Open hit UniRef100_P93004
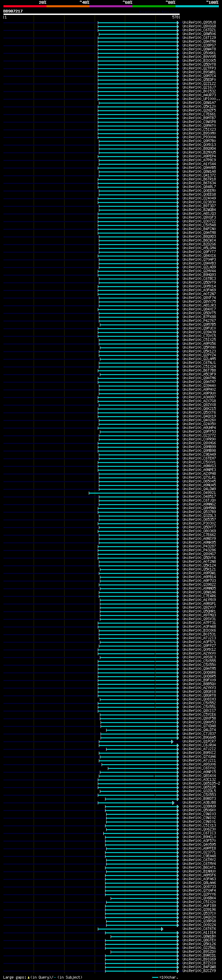Screen dimensions: 222x980 199,137
